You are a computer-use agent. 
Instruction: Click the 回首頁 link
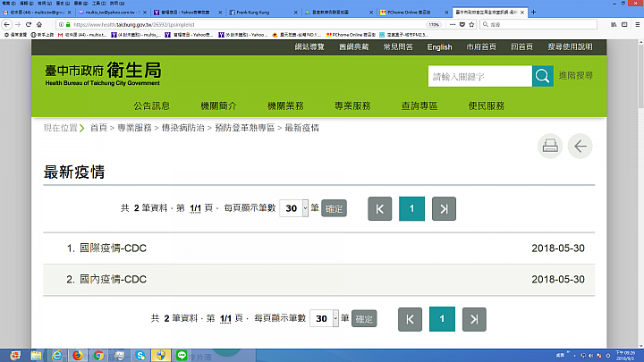coord(521,47)
